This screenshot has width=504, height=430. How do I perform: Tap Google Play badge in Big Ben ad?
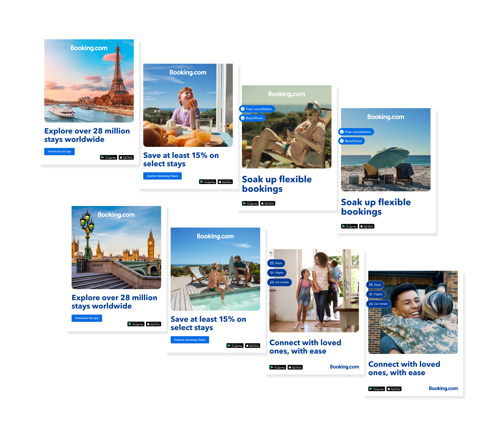tap(136, 324)
